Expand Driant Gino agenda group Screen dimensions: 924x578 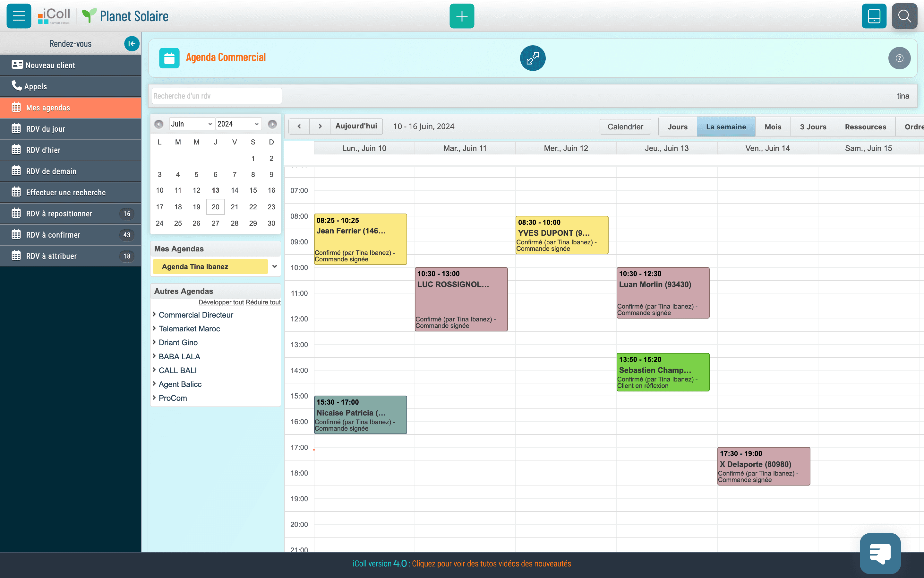pos(154,342)
